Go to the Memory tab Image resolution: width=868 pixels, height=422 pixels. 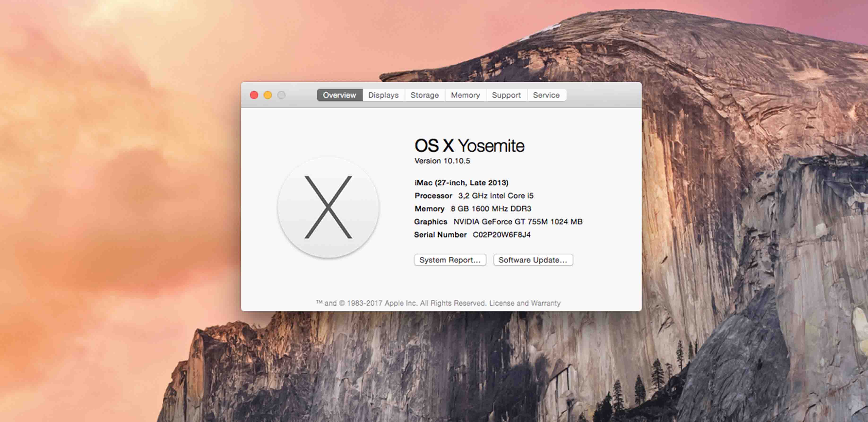click(465, 95)
